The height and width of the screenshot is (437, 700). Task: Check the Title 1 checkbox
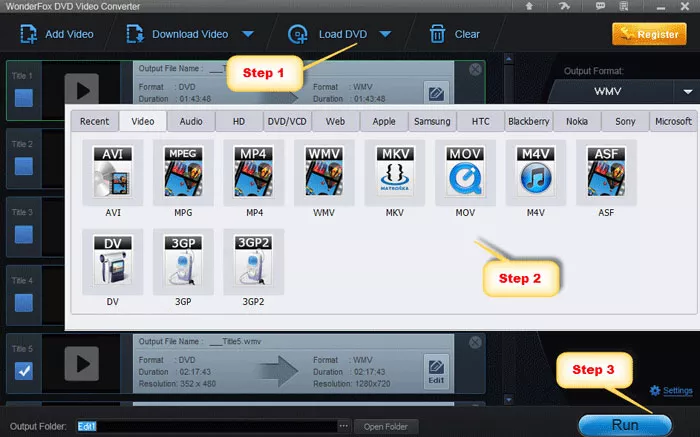(24, 98)
